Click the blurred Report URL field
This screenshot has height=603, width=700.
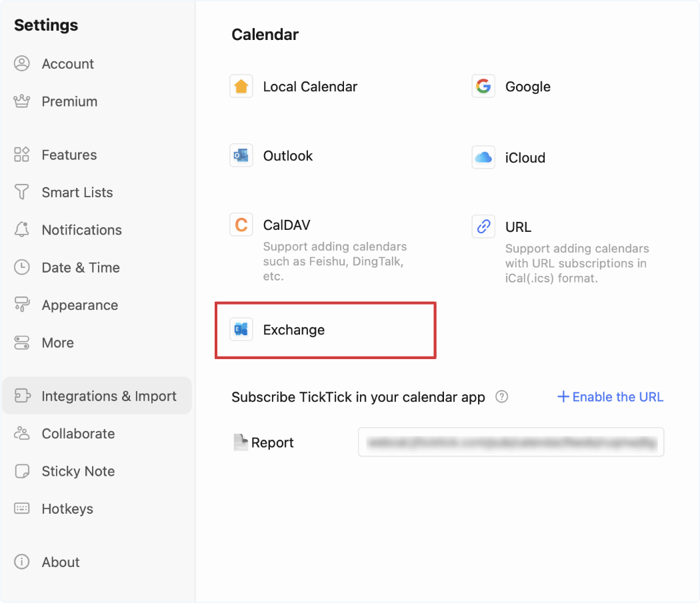click(511, 442)
